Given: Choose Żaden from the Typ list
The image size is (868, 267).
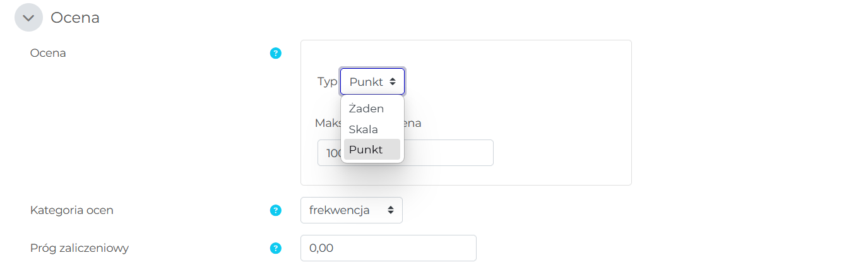Looking at the screenshot, I should tap(366, 109).
